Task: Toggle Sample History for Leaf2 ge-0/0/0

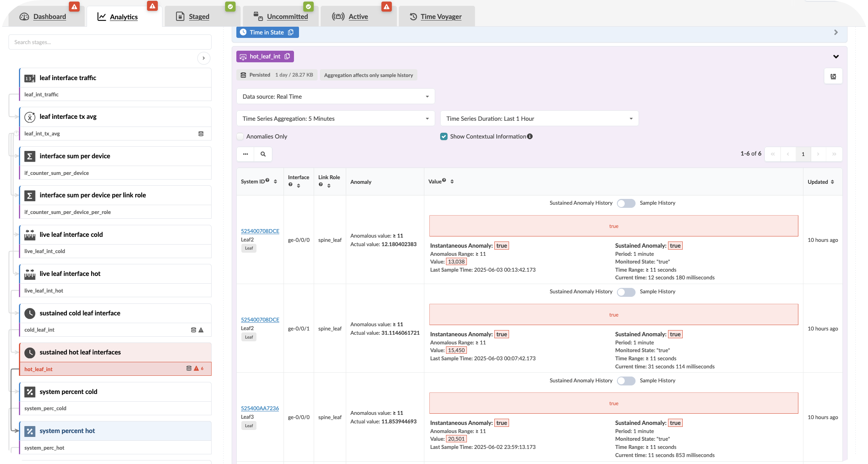Action: [626, 203]
